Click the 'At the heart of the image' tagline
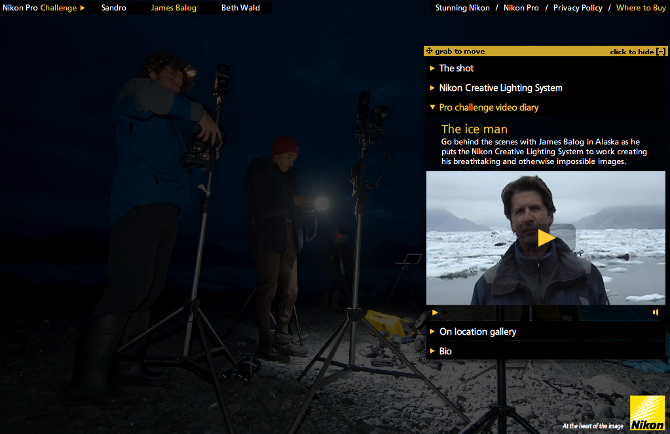Viewport: 670px width, 434px height. tap(593, 426)
